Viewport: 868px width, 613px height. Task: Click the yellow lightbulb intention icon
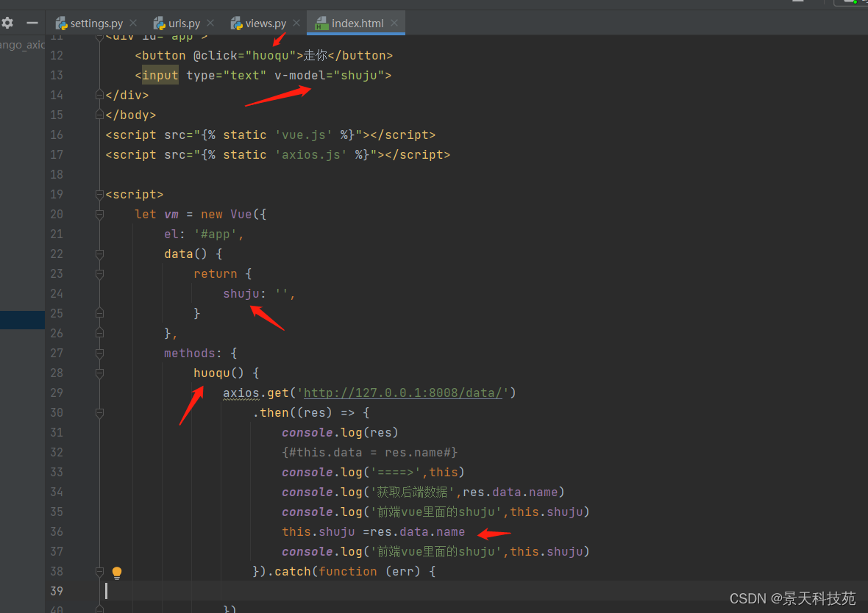click(x=117, y=573)
